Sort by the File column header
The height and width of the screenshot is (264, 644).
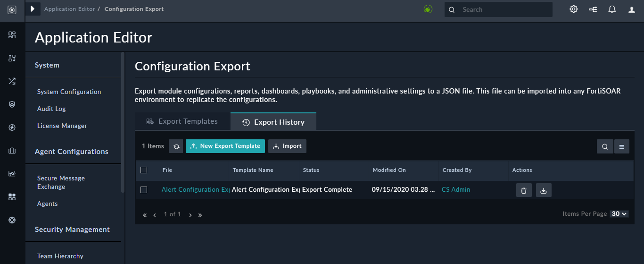point(167,170)
